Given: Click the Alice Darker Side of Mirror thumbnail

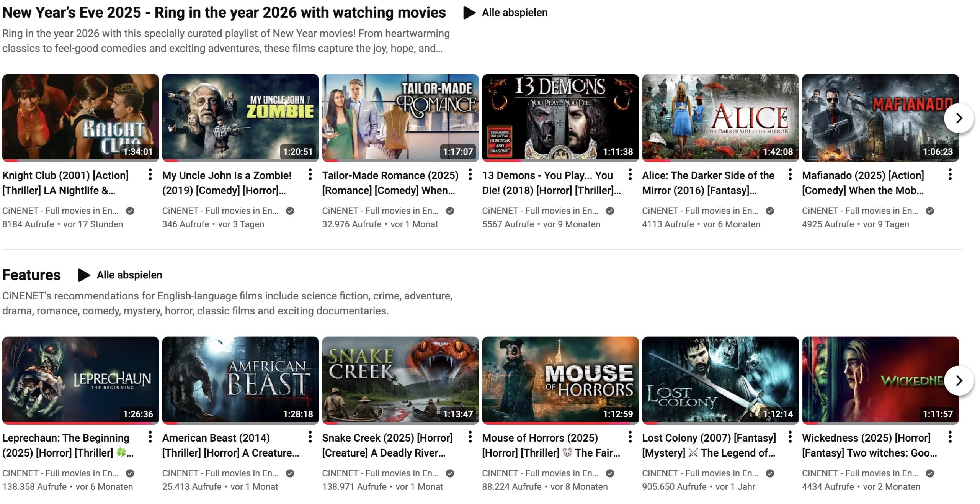Looking at the screenshot, I should [720, 118].
